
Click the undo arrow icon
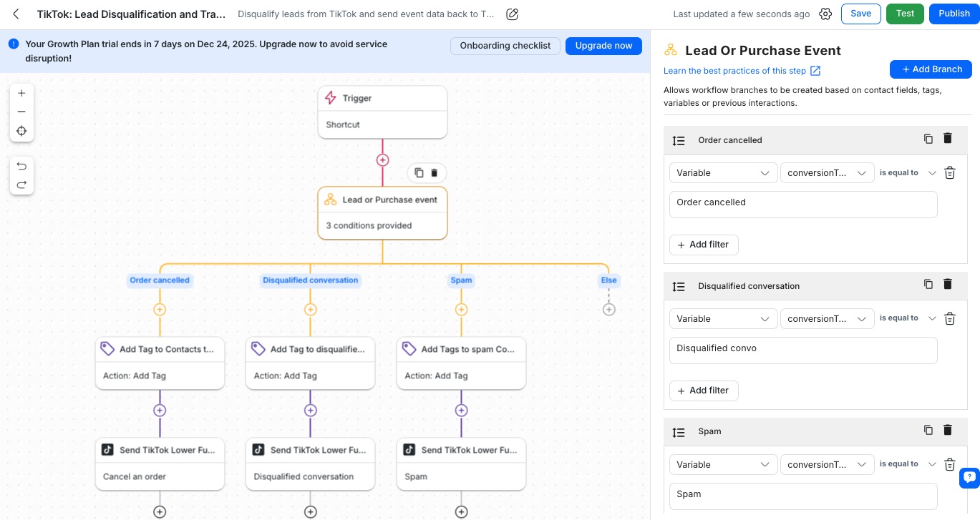tap(21, 166)
